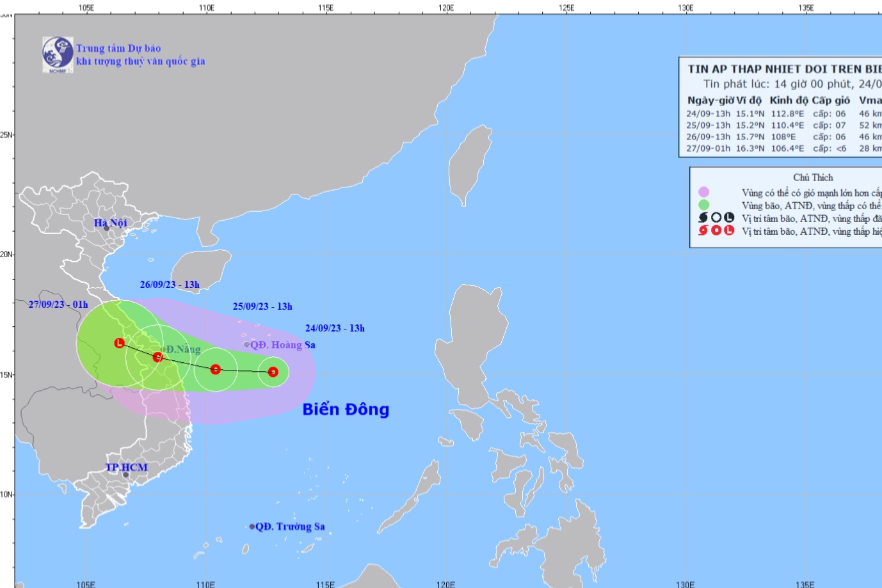
Task: Click the NCHMF logo emblem
Action: (x=58, y=54)
